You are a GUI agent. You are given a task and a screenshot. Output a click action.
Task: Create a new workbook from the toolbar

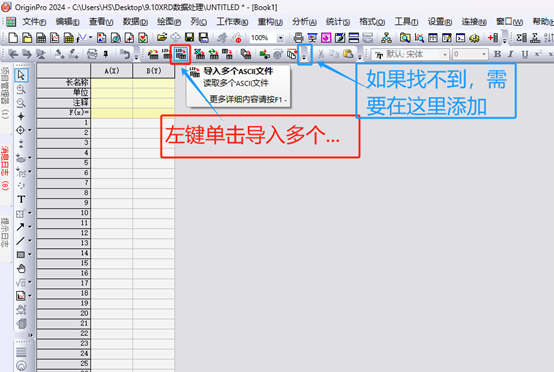[x=41, y=37]
